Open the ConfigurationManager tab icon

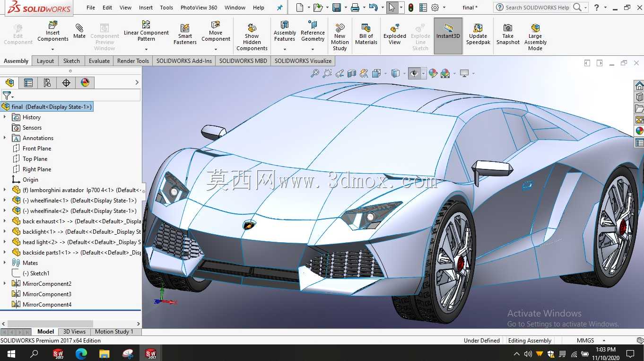pyautogui.click(x=47, y=83)
